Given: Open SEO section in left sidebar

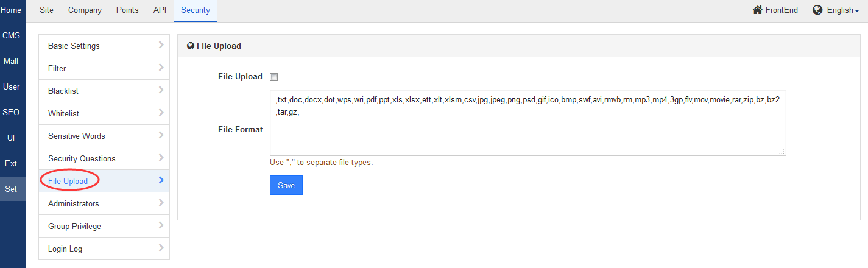Looking at the screenshot, I should pos(11,113).
